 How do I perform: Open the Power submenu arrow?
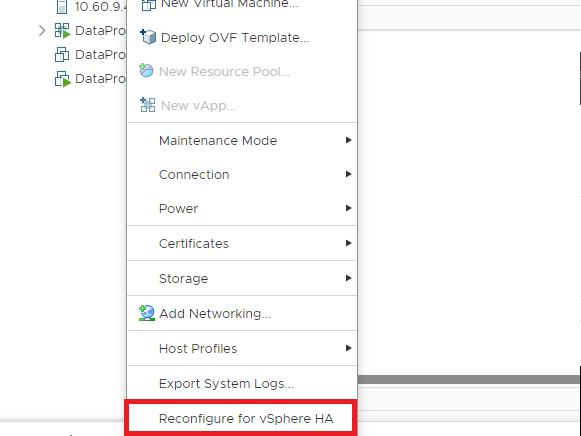coord(348,208)
